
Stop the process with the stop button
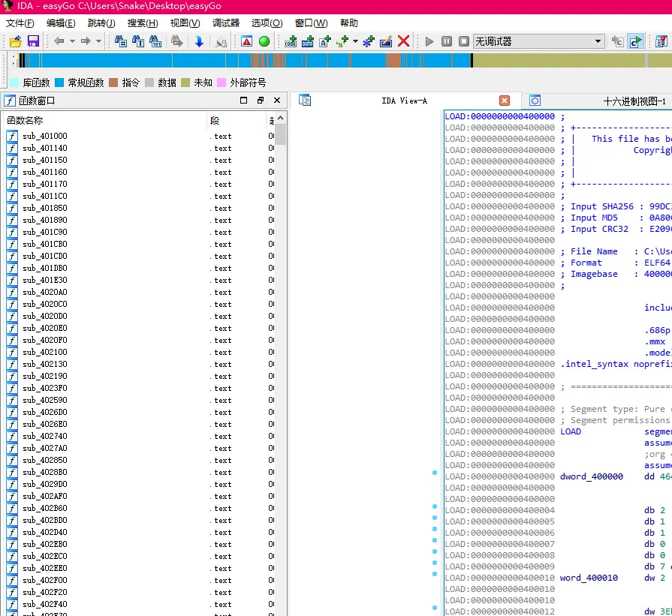(x=464, y=41)
